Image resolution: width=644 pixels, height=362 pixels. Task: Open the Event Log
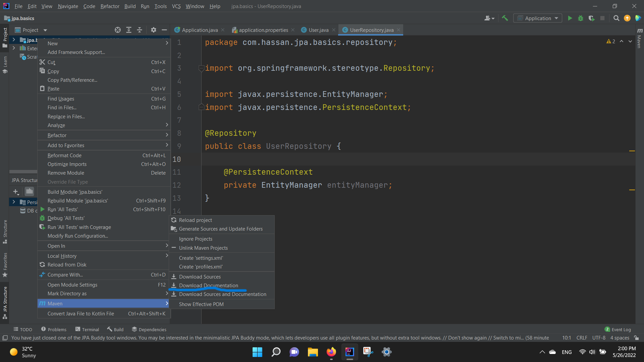click(x=618, y=329)
